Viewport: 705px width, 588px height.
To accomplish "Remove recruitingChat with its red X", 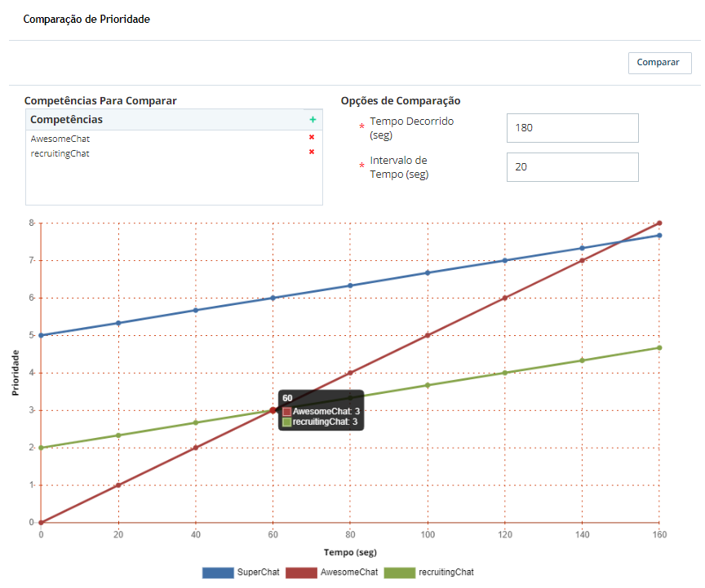I will click(x=312, y=152).
